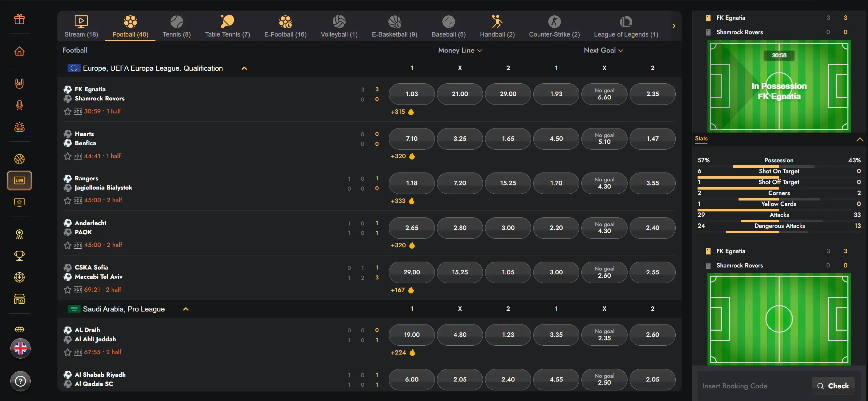Open the second pitch view below stats
This screenshot has width=868, height=401.
tap(779, 319)
